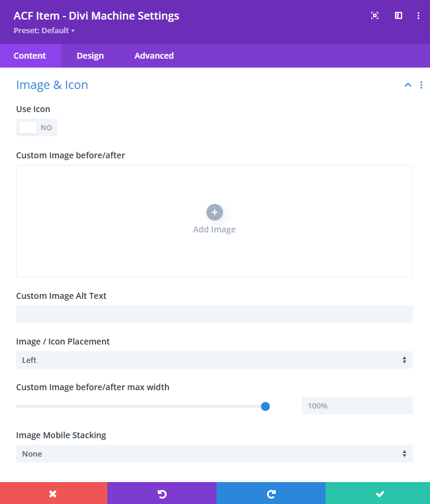The image size is (430, 504).
Task: Click the blue redo button
Action: pos(271,493)
